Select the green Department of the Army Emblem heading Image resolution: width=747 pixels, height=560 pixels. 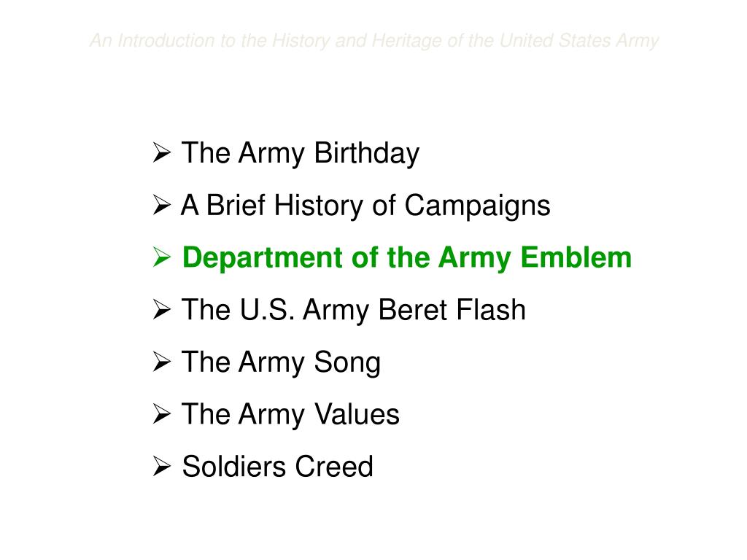(x=407, y=258)
